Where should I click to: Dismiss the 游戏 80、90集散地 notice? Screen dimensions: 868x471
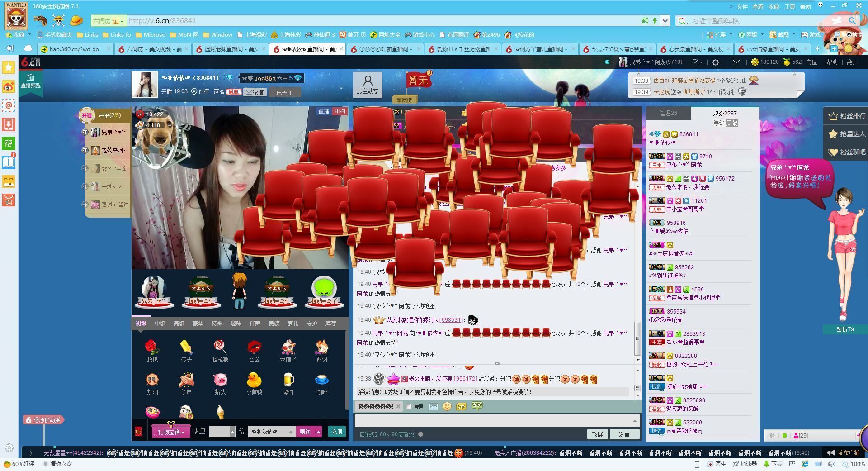point(420,434)
